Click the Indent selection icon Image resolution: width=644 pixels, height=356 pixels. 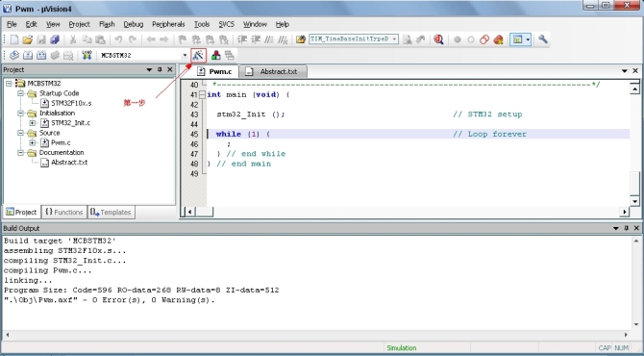coord(242,39)
